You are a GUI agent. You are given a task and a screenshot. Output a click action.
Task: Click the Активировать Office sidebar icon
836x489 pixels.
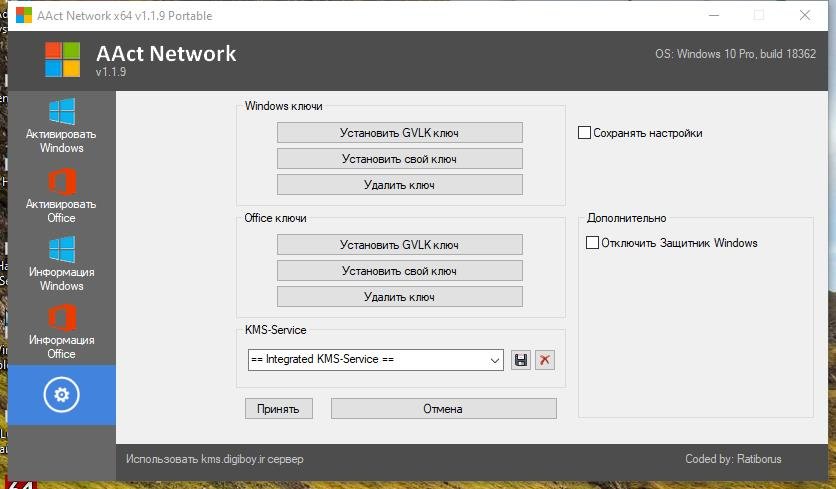61,181
